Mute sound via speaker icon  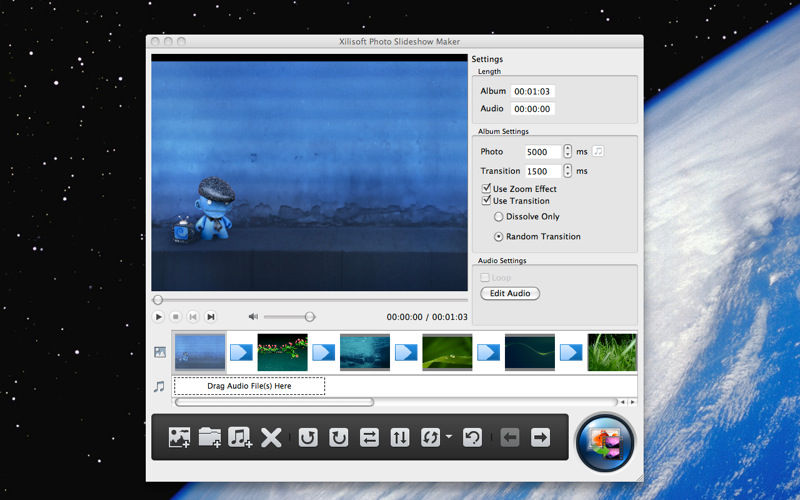253,317
